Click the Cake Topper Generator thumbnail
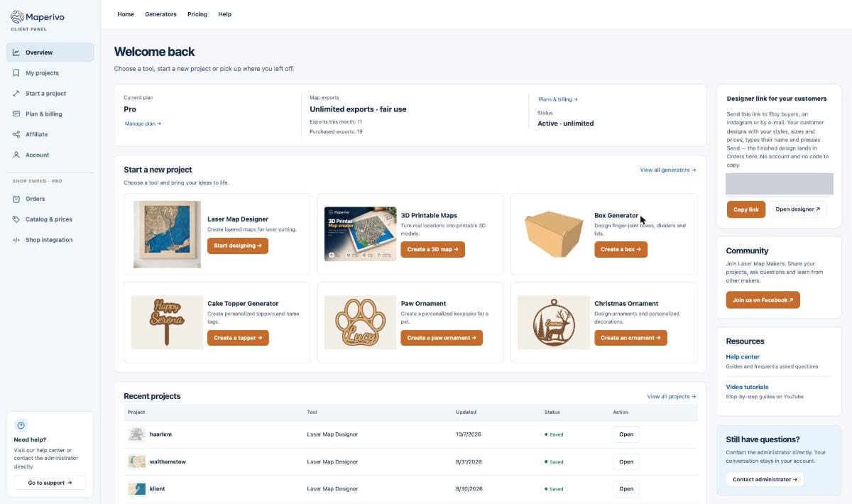This screenshot has height=504, width=852. (167, 322)
